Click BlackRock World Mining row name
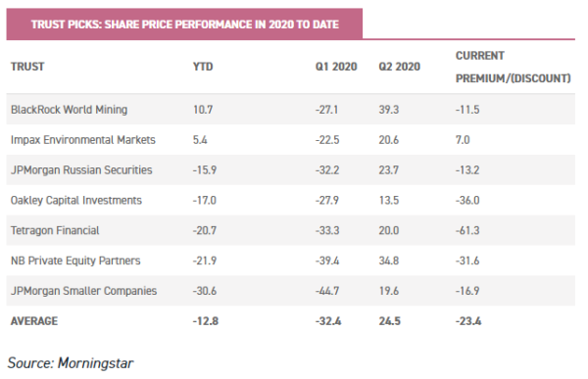Viewport: 588px width, 379px height. 69,110
